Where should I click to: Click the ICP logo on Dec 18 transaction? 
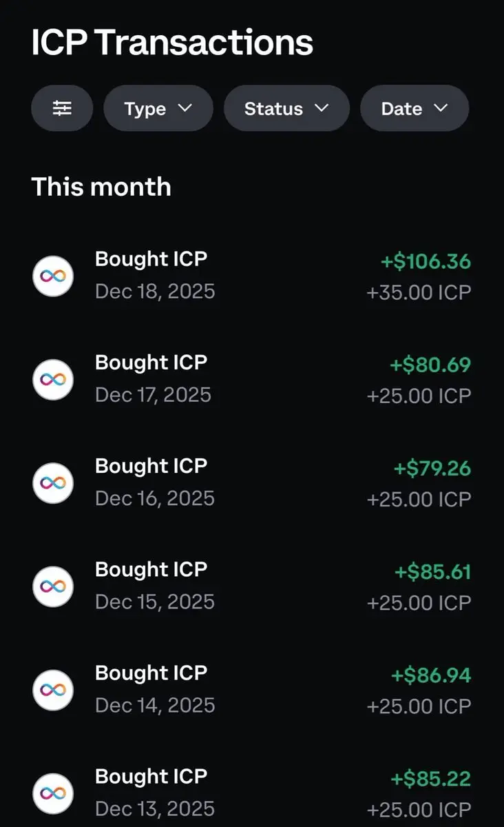pyautogui.click(x=53, y=276)
